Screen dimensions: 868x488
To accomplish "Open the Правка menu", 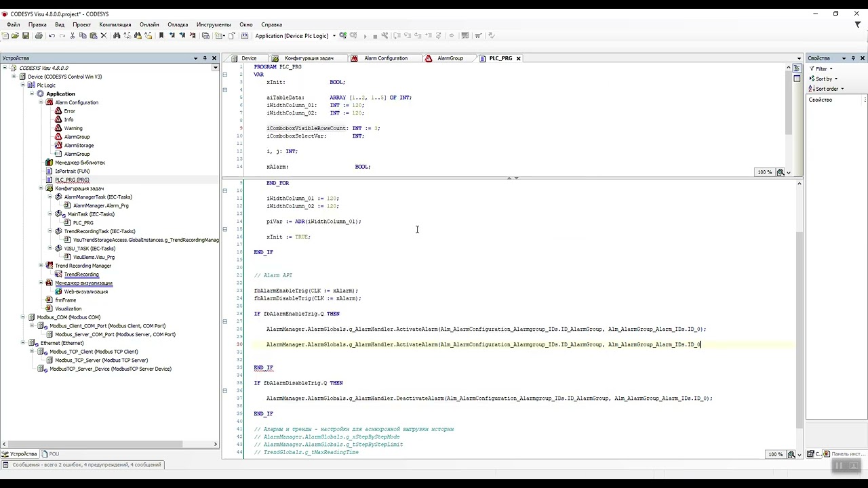I will coord(37,24).
